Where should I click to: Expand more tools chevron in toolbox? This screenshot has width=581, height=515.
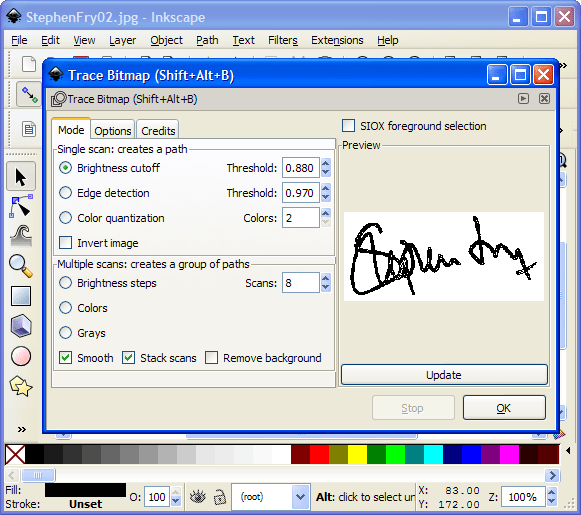(22, 429)
